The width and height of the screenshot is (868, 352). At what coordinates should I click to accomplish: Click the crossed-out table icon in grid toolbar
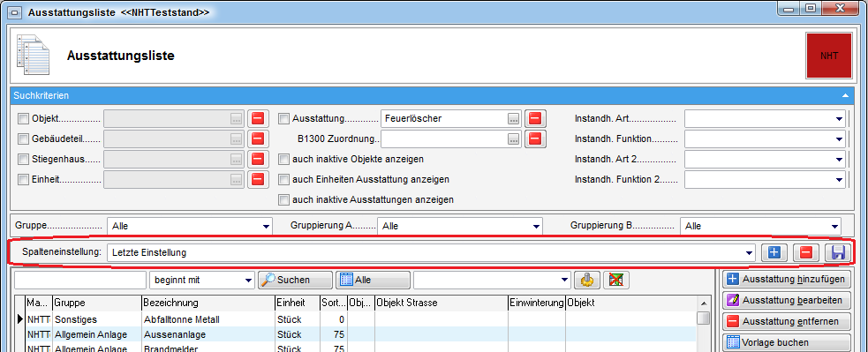[616, 280]
